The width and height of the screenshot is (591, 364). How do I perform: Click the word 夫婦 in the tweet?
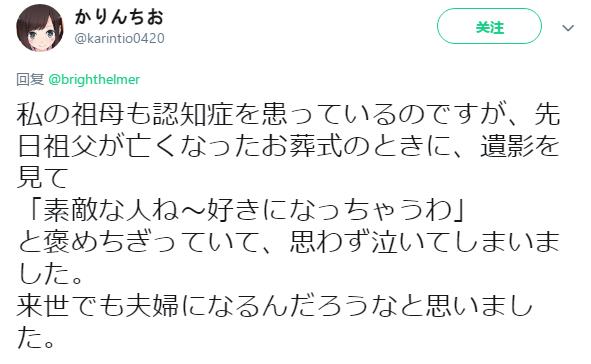(152, 306)
